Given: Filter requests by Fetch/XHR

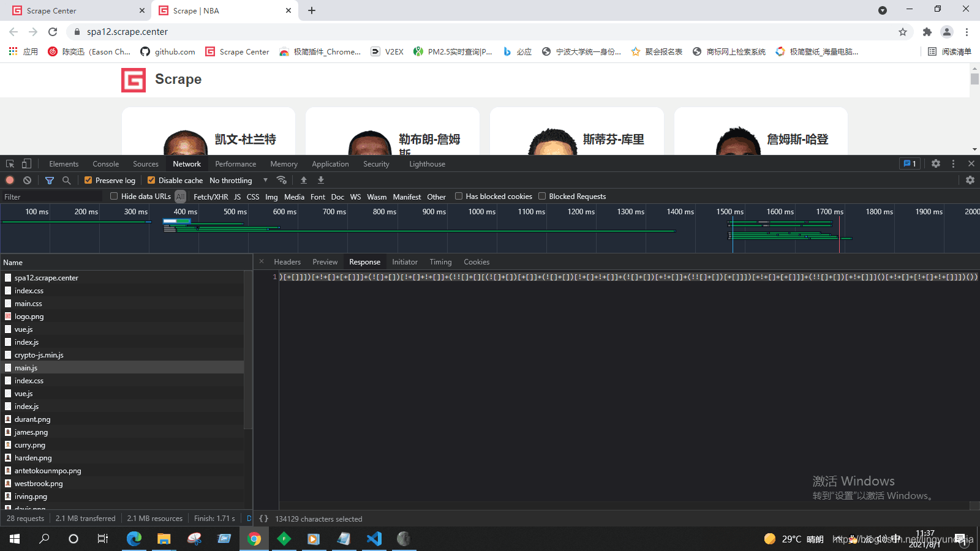Looking at the screenshot, I should point(211,197).
